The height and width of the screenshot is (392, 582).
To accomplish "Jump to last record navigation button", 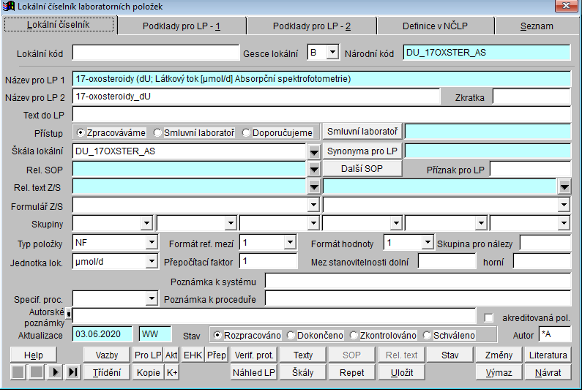I will pyautogui.click(x=72, y=373).
